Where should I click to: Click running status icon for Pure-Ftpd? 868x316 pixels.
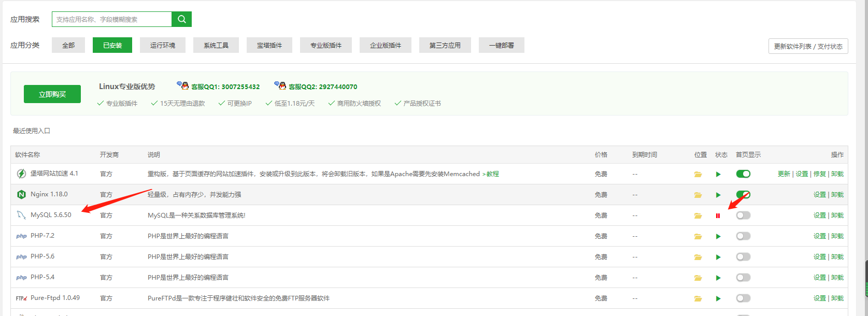point(718,298)
